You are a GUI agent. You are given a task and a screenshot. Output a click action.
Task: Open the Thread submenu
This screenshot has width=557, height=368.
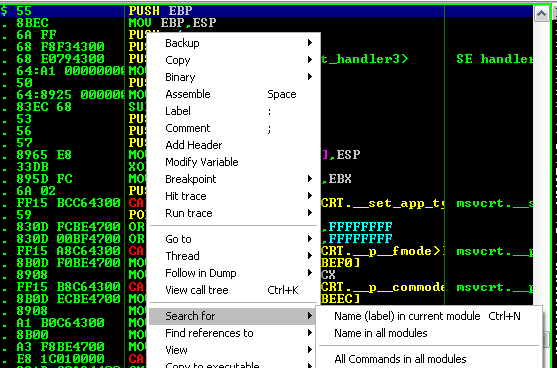[233, 256]
